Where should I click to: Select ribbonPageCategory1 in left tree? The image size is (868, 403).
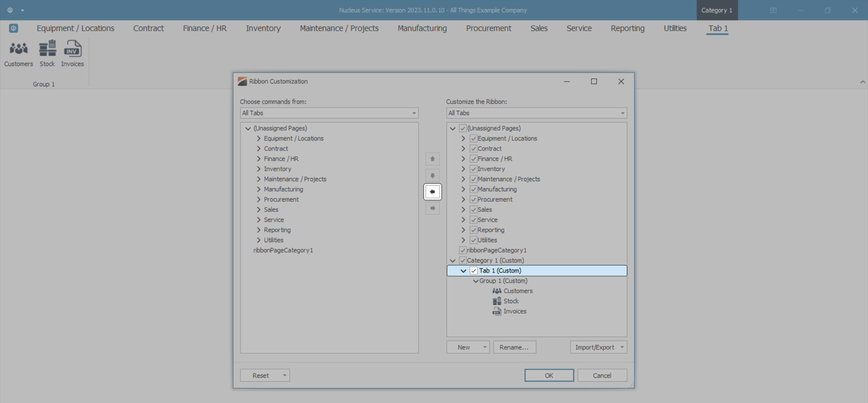click(x=283, y=250)
